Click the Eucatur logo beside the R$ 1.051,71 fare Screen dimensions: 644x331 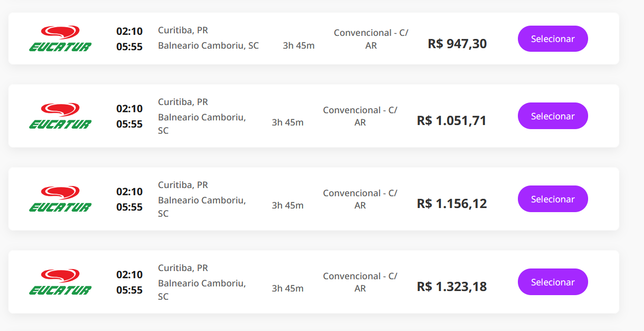(60, 116)
